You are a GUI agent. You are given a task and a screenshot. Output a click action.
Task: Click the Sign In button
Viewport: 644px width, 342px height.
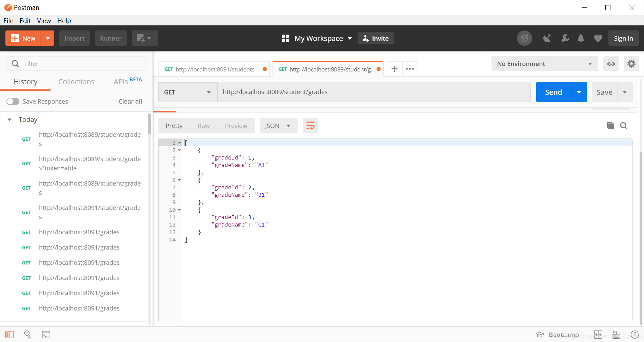pyautogui.click(x=623, y=38)
